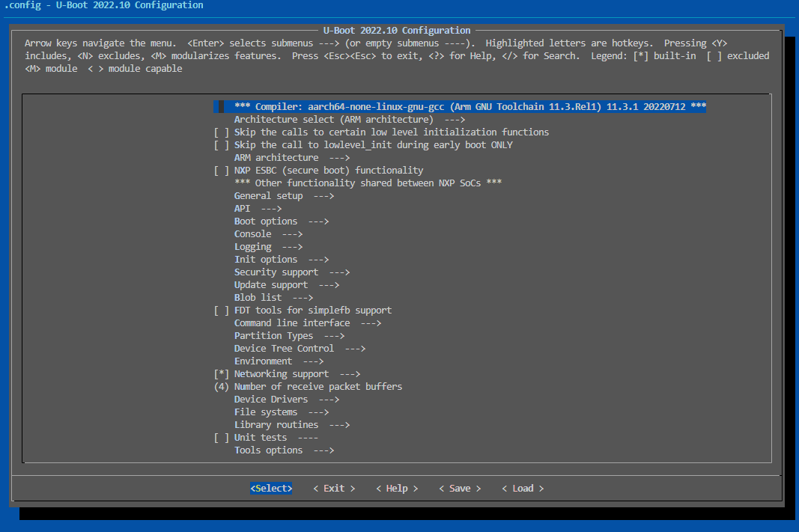Open the Device Drivers submenu
Viewport: 799px width, 532px height.
287,400
